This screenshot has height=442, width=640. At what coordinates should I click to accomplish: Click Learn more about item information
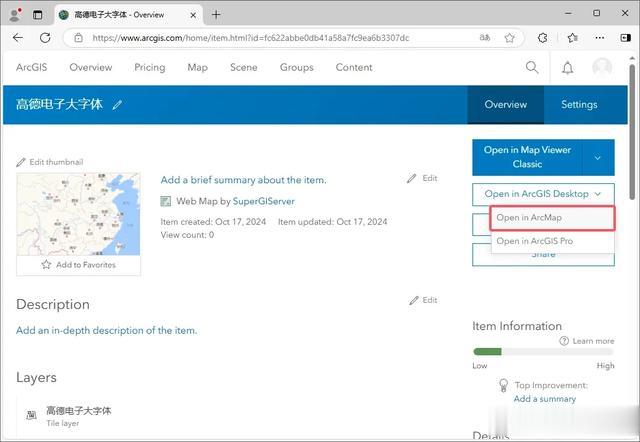(x=587, y=341)
